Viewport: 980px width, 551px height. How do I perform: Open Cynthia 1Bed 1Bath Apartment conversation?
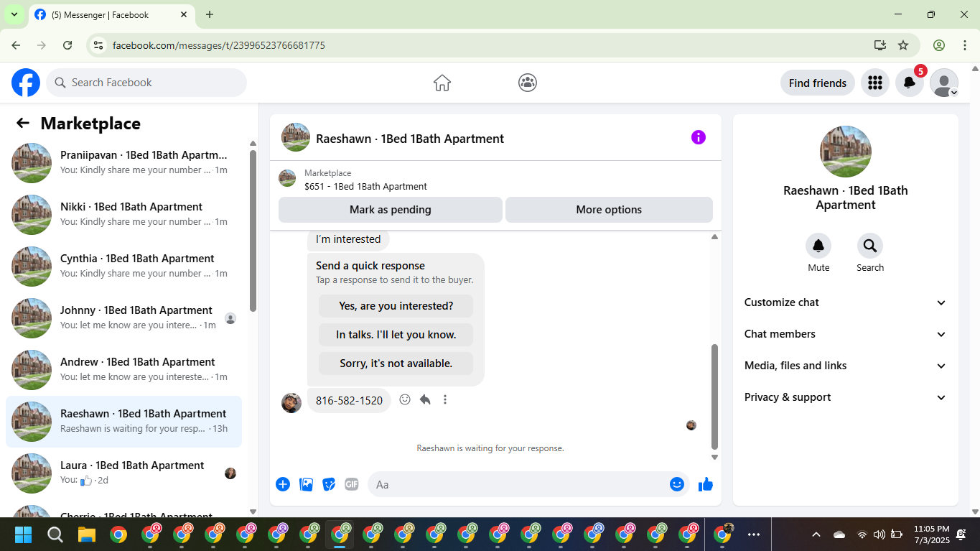pyautogui.click(x=123, y=267)
